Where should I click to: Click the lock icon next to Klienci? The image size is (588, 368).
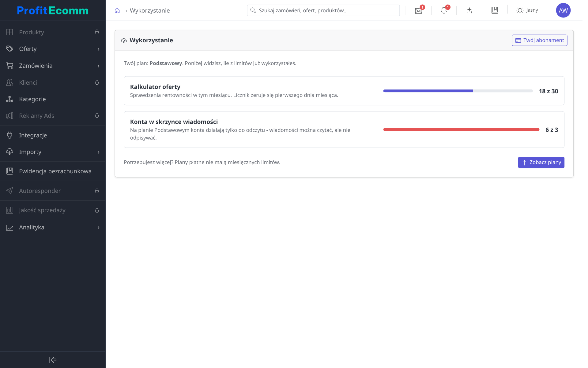coord(97,82)
